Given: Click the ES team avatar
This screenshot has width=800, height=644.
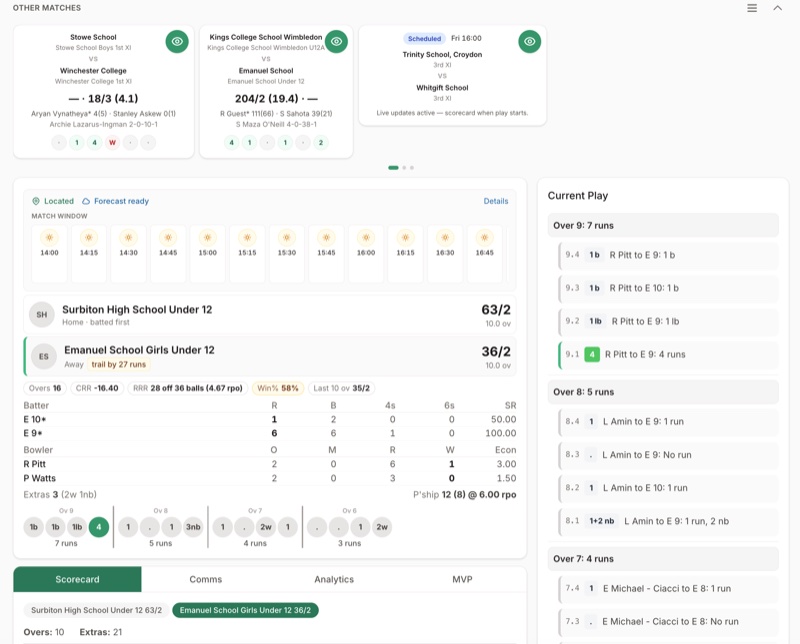Looking at the screenshot, I should [44, 356].
